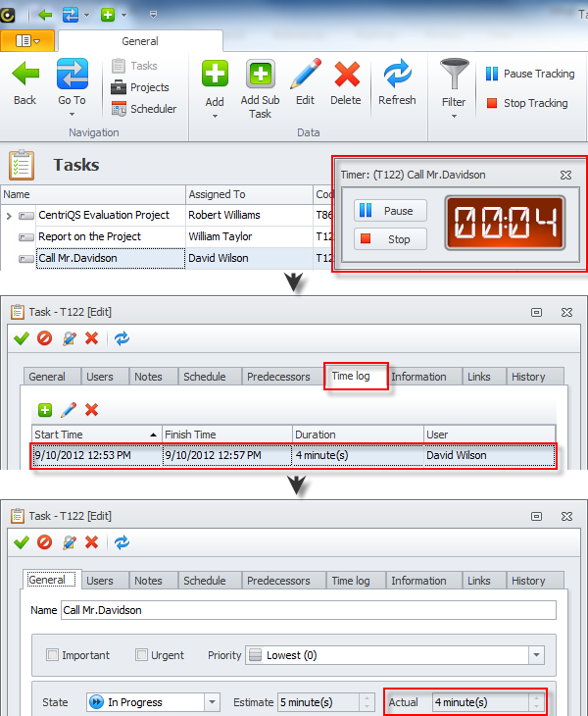Open Scheduler view from Navigation group
588x716 pixels.
144,109
